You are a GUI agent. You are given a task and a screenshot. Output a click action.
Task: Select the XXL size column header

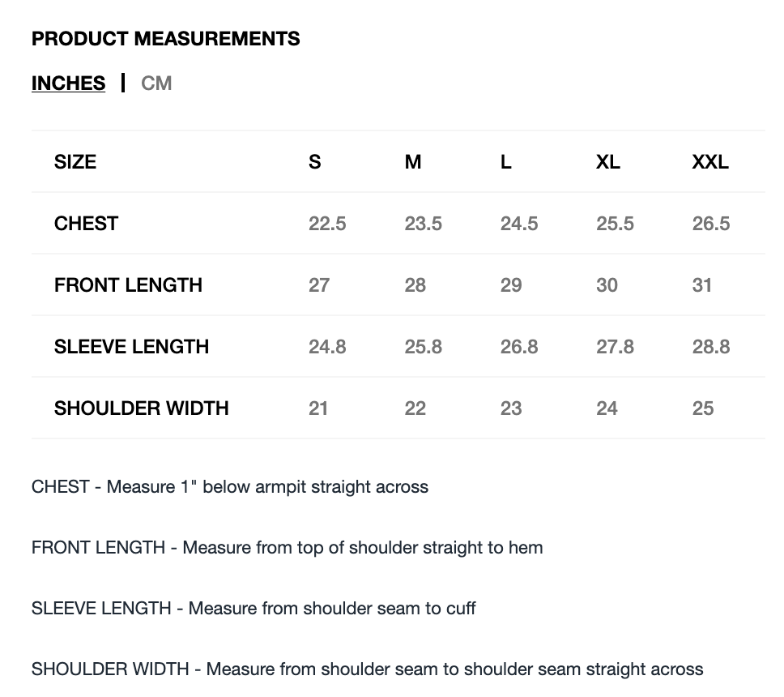(710, 162)
